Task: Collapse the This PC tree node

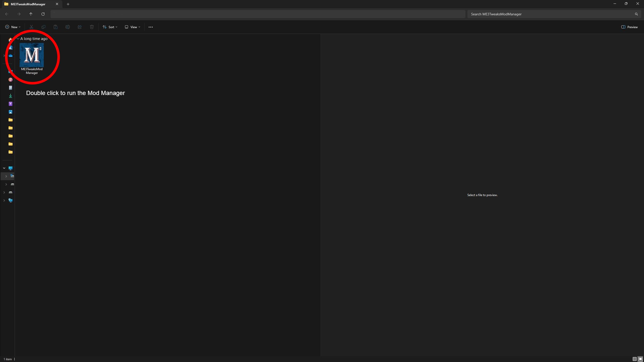Action: [4, 168]
